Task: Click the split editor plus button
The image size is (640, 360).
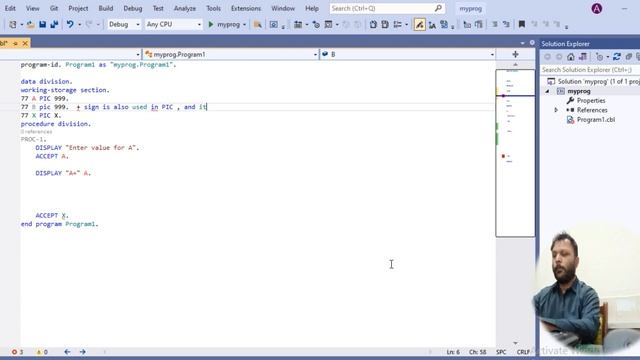Action: pos(516,54)
